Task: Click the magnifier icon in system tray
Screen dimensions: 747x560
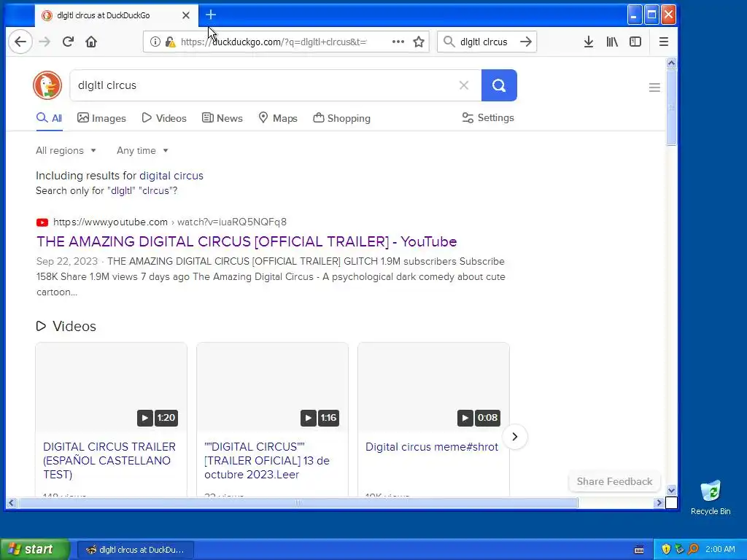Action: click(x=693, y=549)
